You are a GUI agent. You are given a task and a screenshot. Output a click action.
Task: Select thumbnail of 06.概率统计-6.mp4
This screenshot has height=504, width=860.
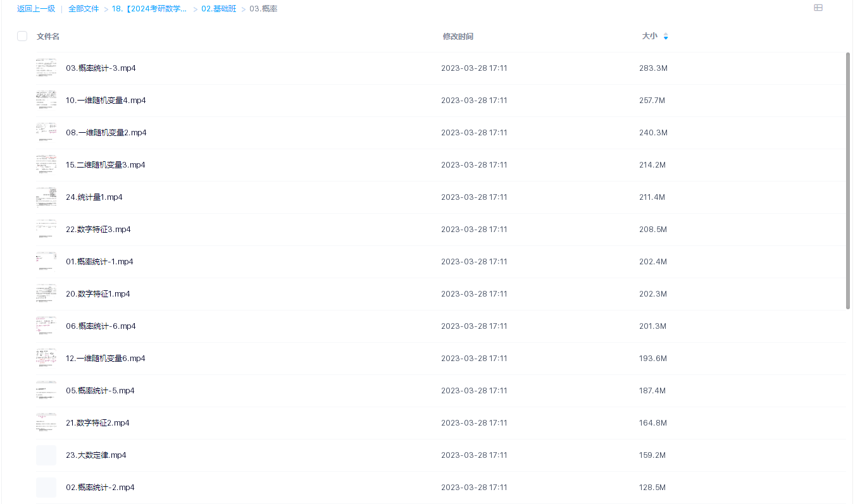46,326
